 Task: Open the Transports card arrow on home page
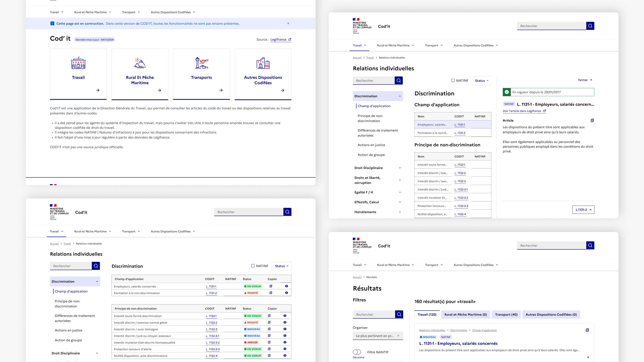221,90
